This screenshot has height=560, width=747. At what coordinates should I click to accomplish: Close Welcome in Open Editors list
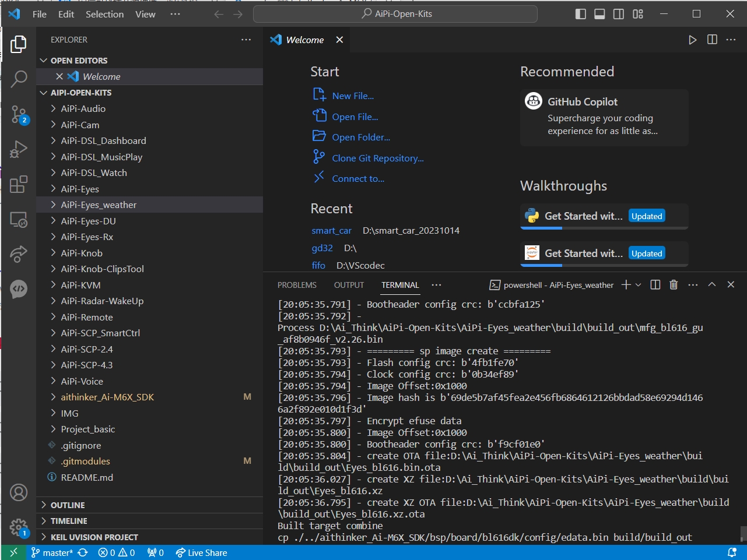[59, 76]
